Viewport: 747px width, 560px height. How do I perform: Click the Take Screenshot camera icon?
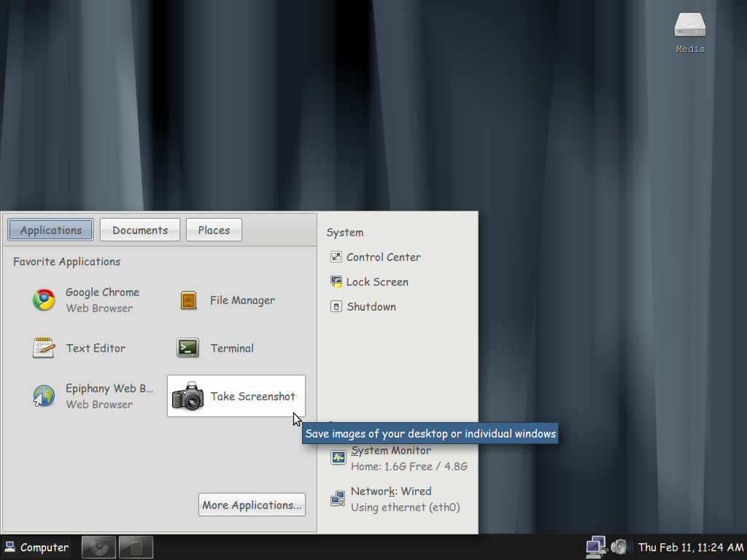click(x=187, y=396)
